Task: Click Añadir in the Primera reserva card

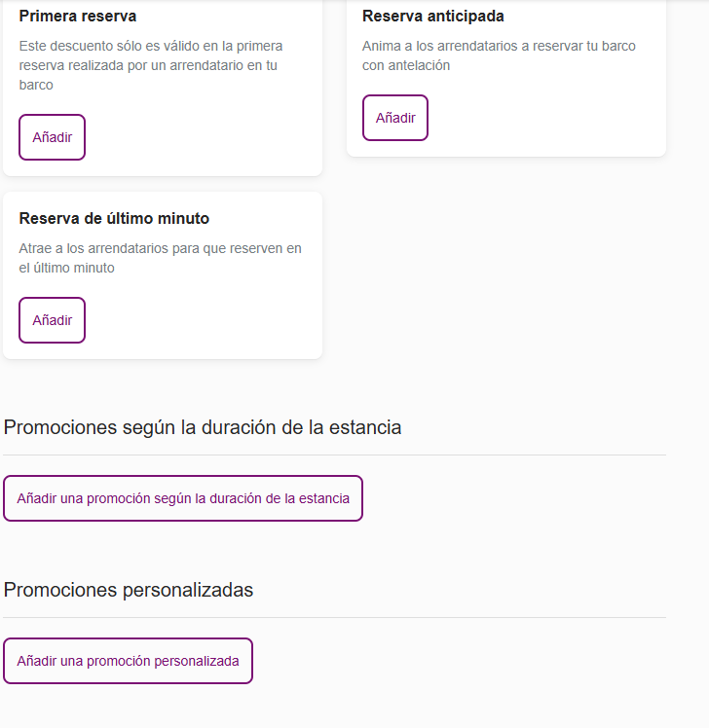Action: (x=53, y=137)
